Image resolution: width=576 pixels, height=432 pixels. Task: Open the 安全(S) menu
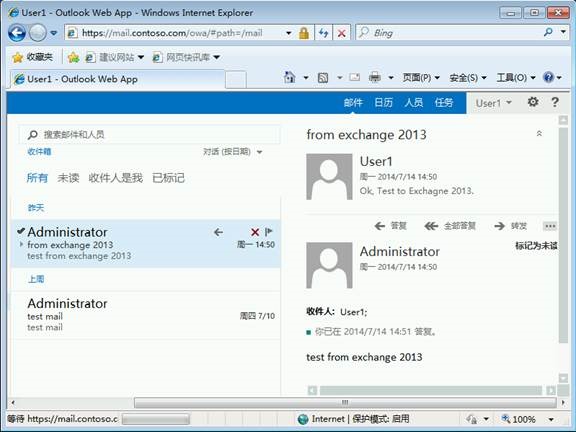point(468,78)
